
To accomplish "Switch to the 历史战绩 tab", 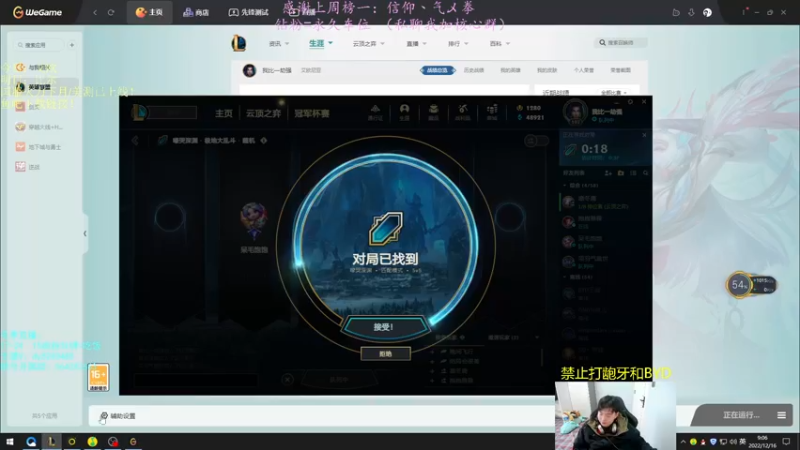I will pyautogui.click(x=473, y=70).
